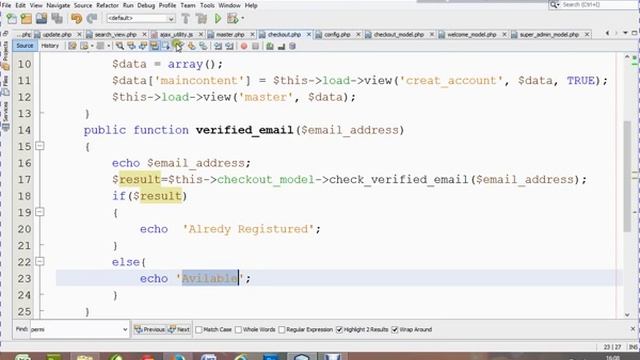Viewport: 640px width, 360px height.
Task: Click the scroll down arrow of editor scrollbar
Action: click(627, 315)
